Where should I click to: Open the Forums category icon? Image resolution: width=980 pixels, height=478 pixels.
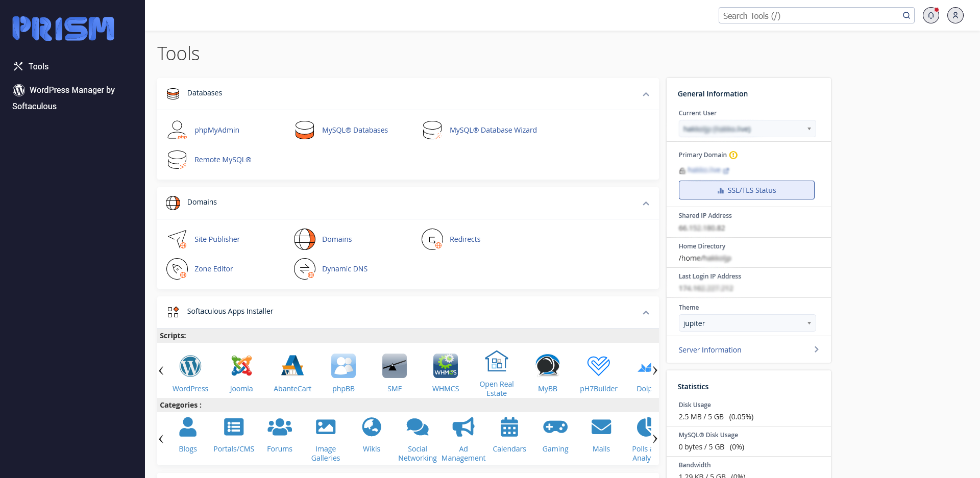(x=280, y=427)
